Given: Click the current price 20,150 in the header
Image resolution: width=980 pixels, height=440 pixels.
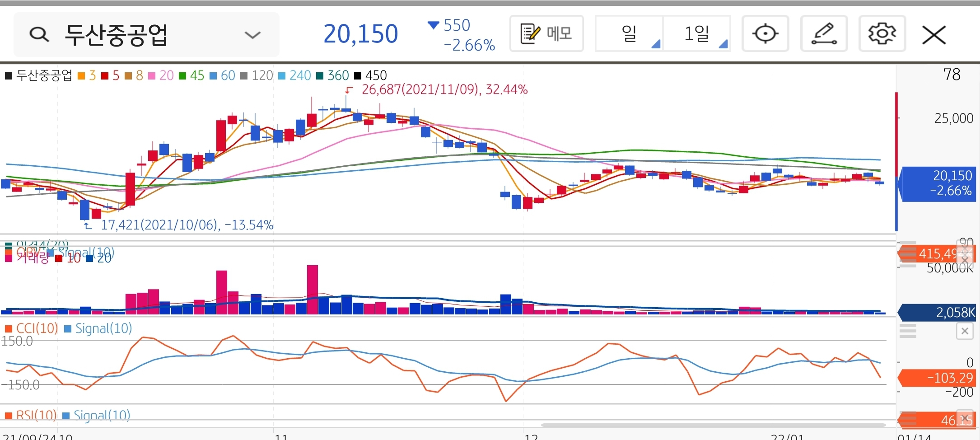Looking at the screenshot, I should [x=360, y=34].
